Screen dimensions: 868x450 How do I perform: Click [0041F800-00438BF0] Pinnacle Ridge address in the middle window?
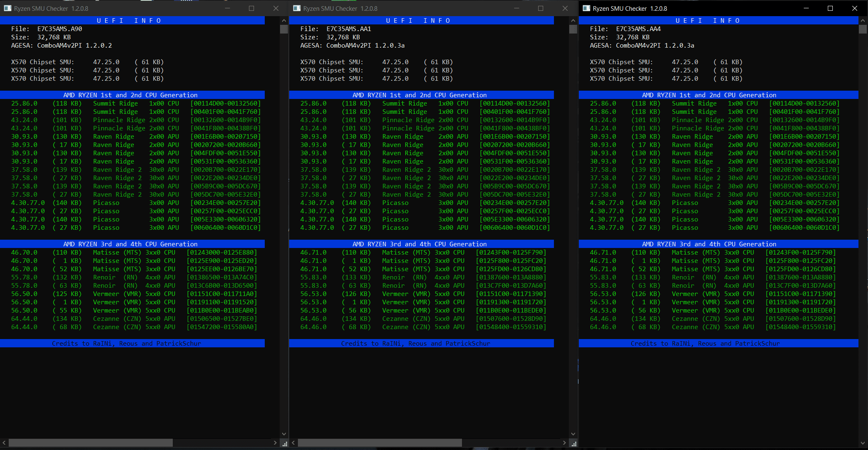click(515, 128)
